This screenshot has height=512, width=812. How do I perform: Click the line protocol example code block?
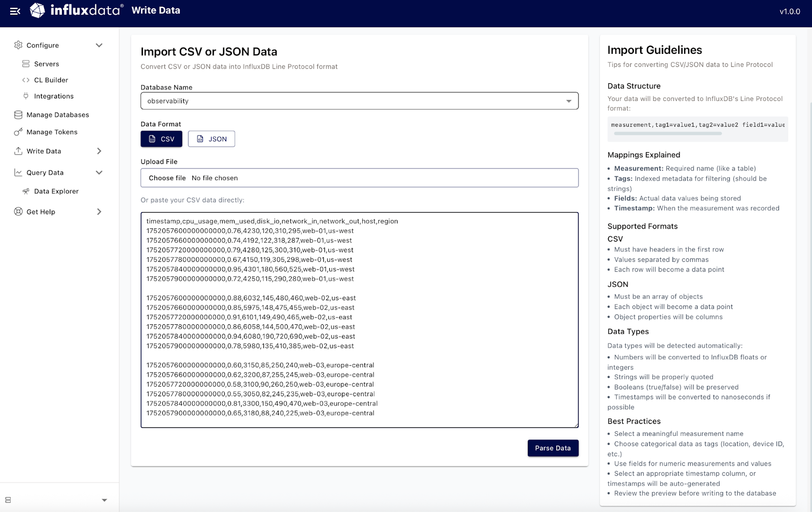click(698, 129)
